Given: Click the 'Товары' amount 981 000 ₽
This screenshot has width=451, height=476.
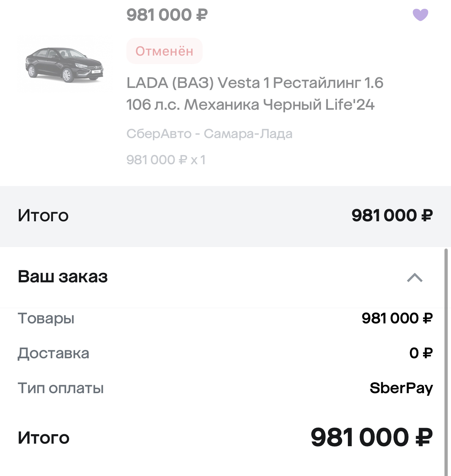Looking at the screenshot, I should point(397,318).
